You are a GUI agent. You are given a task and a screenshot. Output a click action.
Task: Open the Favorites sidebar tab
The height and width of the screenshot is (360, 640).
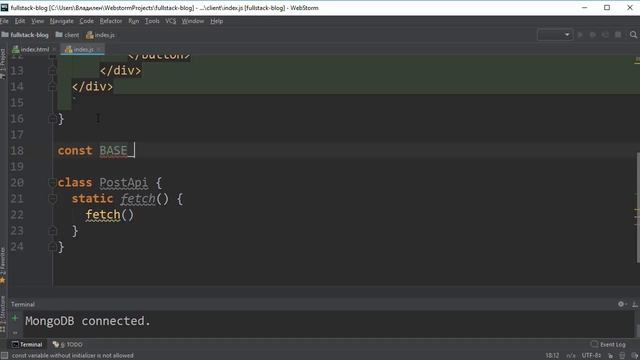point(3,265)
